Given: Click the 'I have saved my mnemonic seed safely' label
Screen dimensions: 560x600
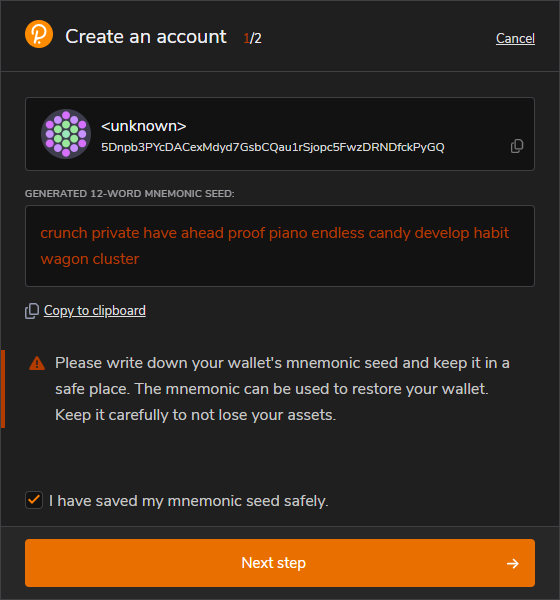Looking at the screenshot, I should [189, 501].
